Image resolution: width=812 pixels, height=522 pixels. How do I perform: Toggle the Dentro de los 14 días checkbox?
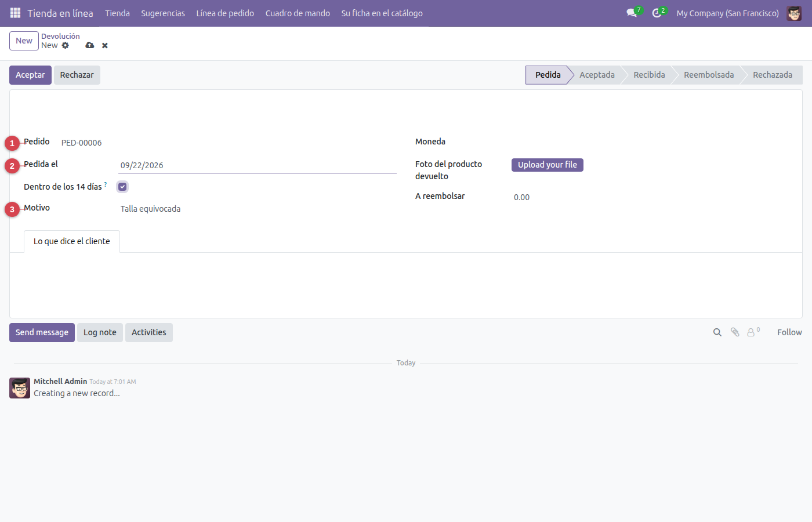(x=122, y=187)
